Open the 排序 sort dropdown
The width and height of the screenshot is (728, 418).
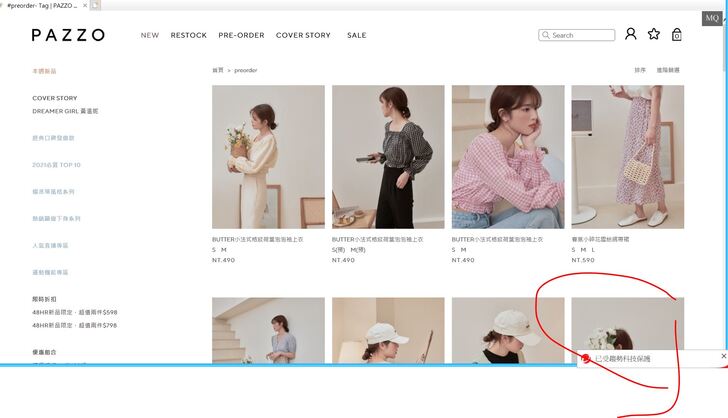click(x=640, y=70)
